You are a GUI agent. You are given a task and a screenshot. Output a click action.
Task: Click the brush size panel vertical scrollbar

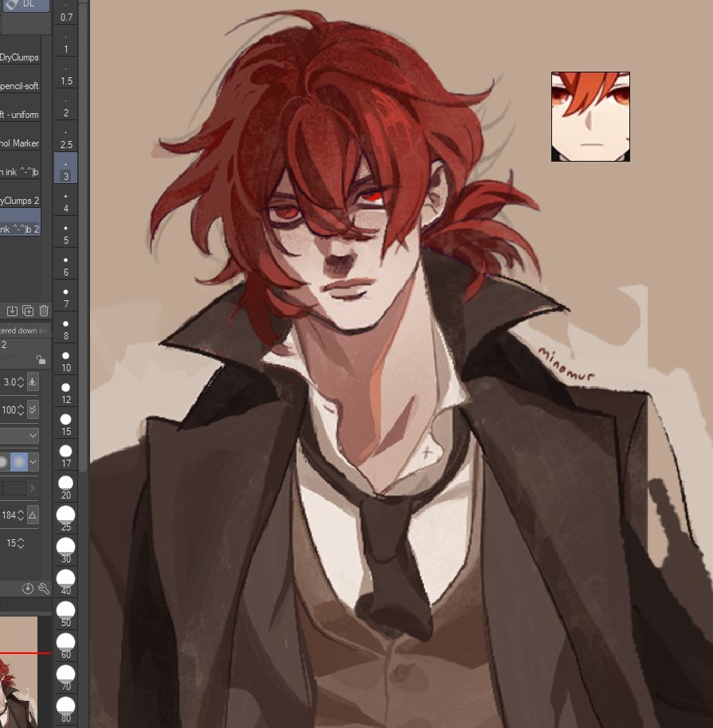click(83, 237)
